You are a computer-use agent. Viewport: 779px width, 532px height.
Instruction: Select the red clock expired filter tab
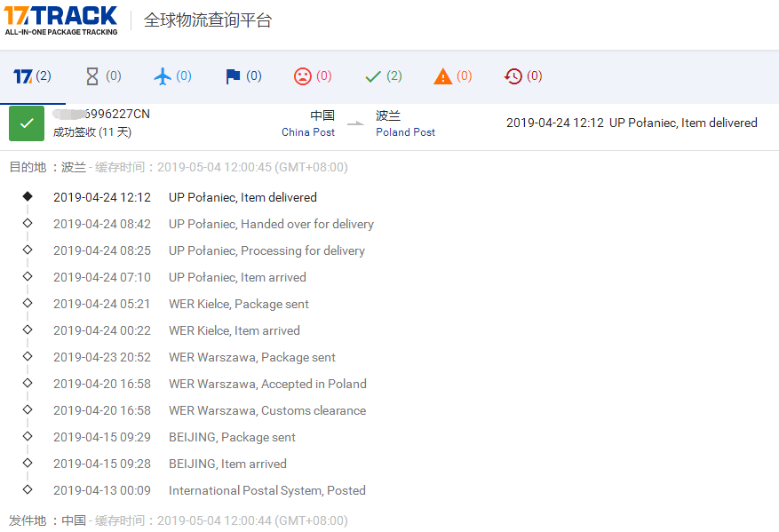tap(522, 76)
